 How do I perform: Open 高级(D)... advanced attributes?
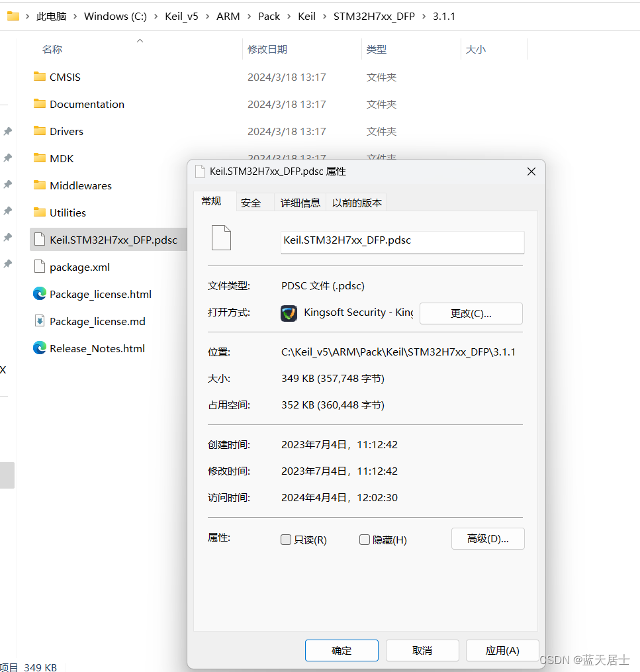pos(488,538)
